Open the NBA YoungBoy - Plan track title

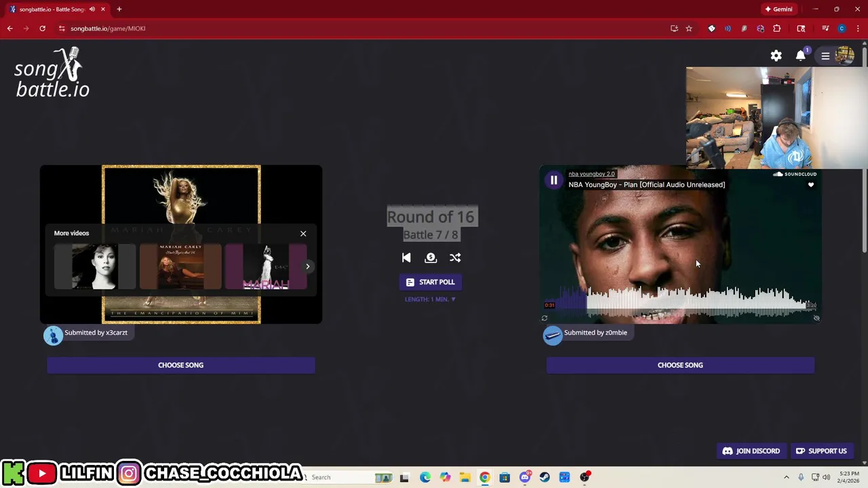646,184
